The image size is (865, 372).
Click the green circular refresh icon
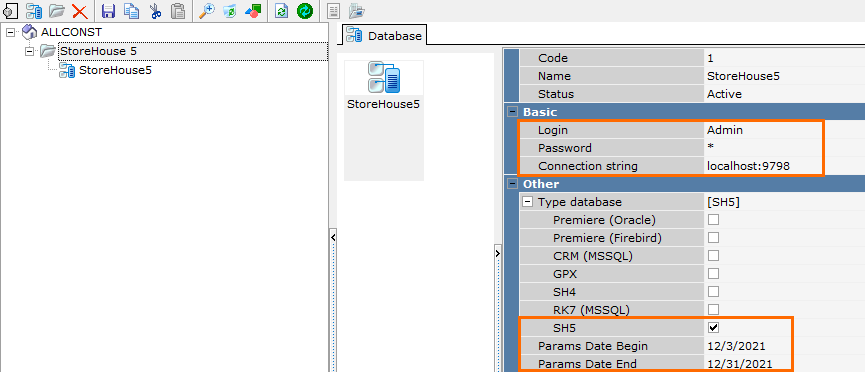[305, 10]
